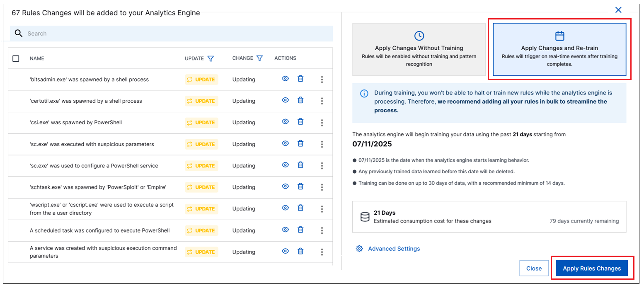Preview 'sc.exe' suspicious parameters rule via eye icon
644x288 pixels.
click(285, 143)
